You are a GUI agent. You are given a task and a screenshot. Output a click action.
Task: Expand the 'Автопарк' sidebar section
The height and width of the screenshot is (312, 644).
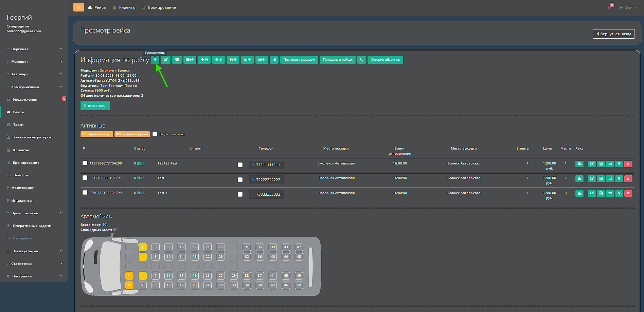(34, 74)
